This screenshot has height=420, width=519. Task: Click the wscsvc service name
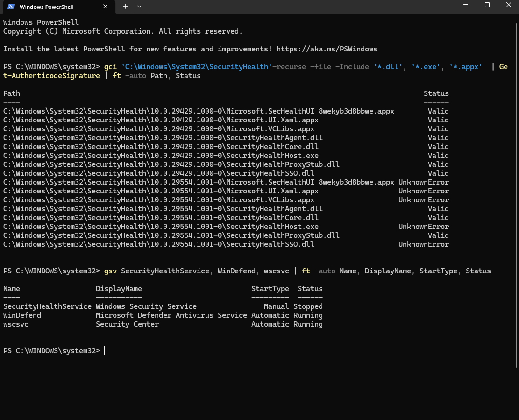click(16, 324)
